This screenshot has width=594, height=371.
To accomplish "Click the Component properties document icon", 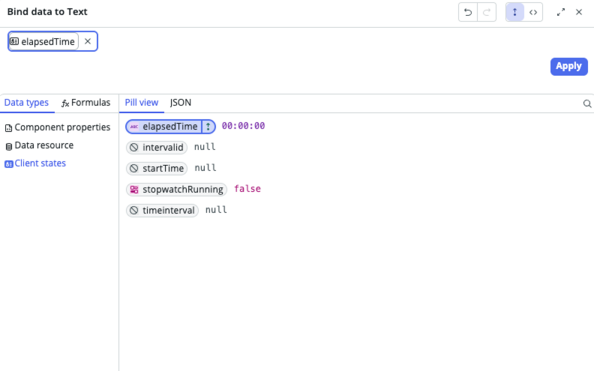I will pyautogui.click(x=8, y=128).
